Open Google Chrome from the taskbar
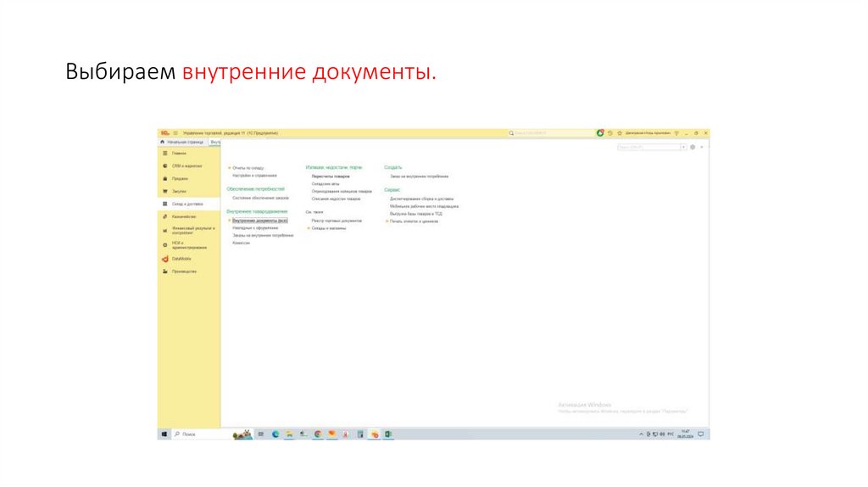The height and width of the screenshot is (487, 868). click(x=318, y=434)
